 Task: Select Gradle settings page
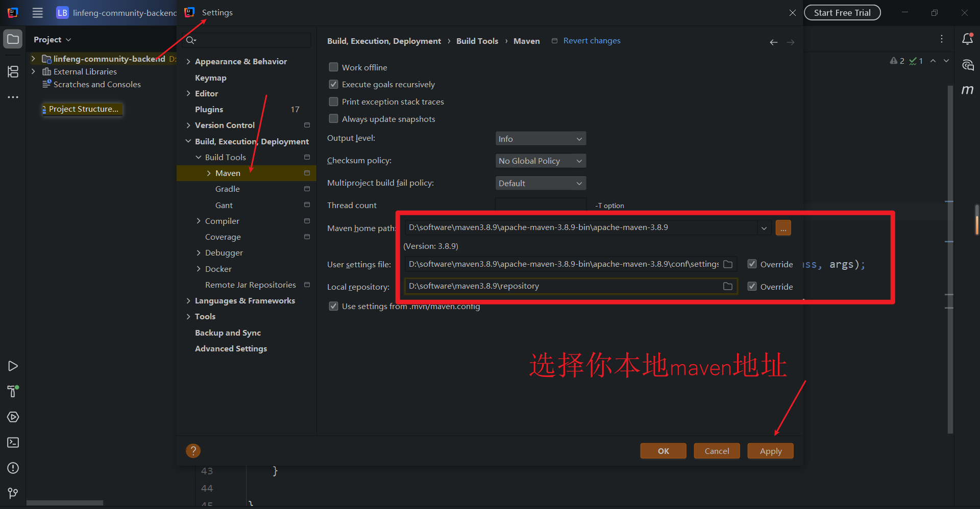pos(228,189)
